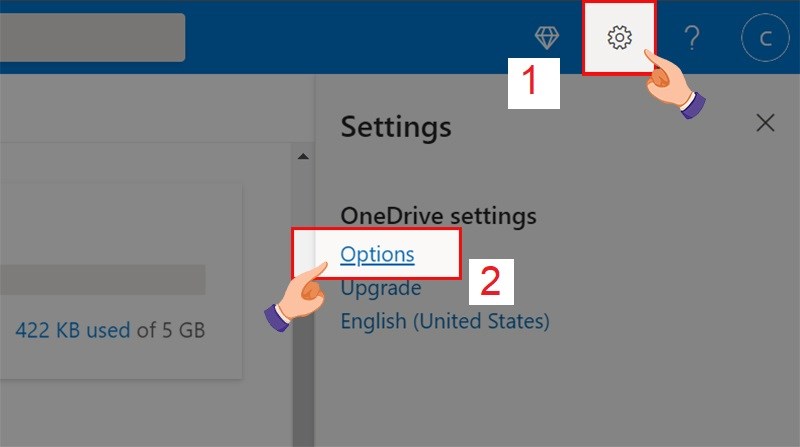Select the Upgrade link
Viewport: 800px width, 447px height.
point(381,288)
